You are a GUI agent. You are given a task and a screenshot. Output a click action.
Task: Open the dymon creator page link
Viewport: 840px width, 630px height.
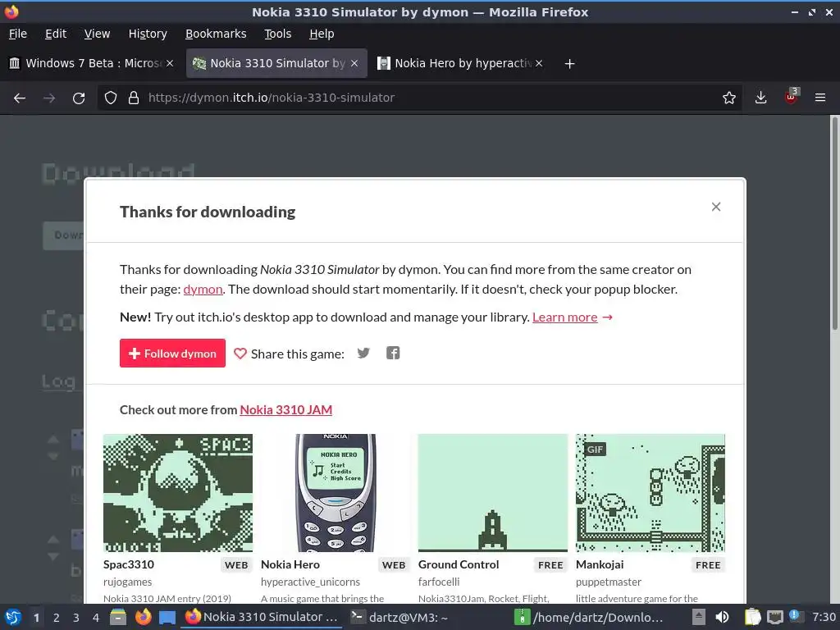pyautogui.click(x=203, y=290)
